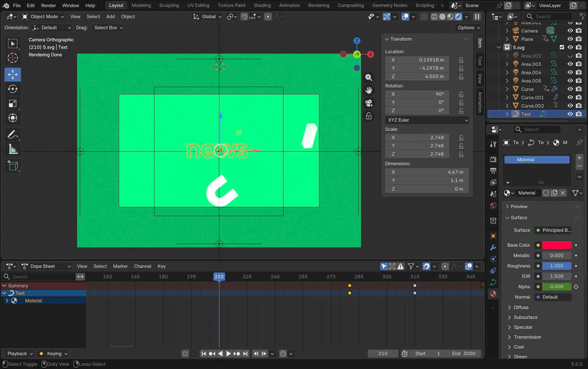The width and height of the screenshot is (588, 369).
Task: Click the zoom magnifier viewport icon
Action: coord(369,77)
